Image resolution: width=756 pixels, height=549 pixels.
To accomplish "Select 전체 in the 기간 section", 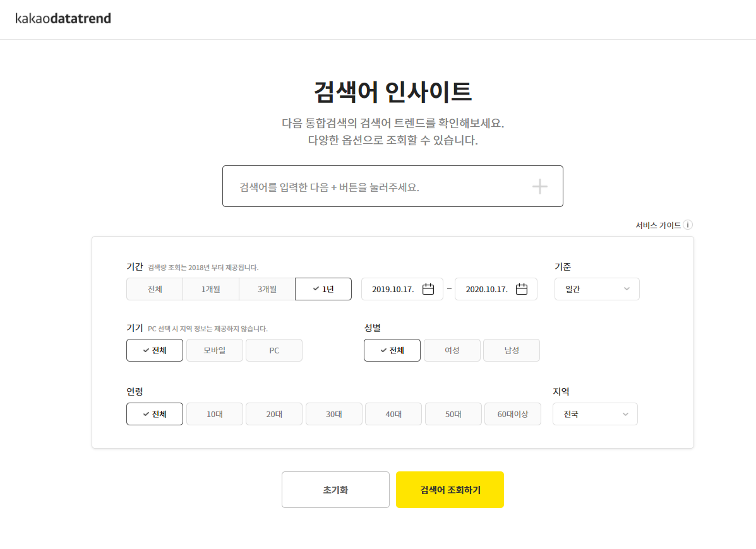I will tap(154, 288).
